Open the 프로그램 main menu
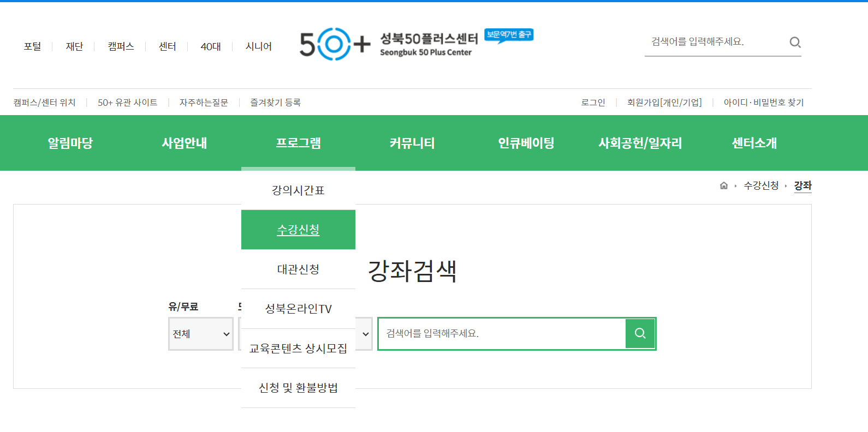The height and width of the screenshot is (432, 868). (298, 143)
